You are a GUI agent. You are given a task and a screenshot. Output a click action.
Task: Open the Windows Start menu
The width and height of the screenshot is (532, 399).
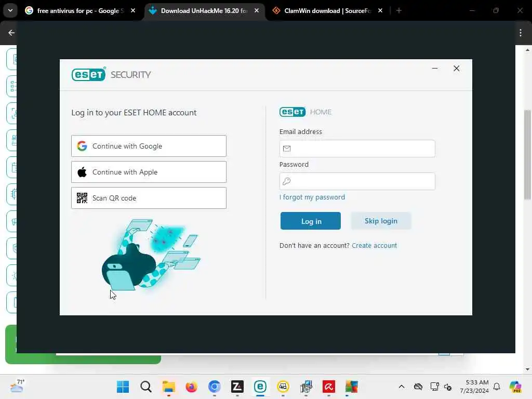coord(123,387)
